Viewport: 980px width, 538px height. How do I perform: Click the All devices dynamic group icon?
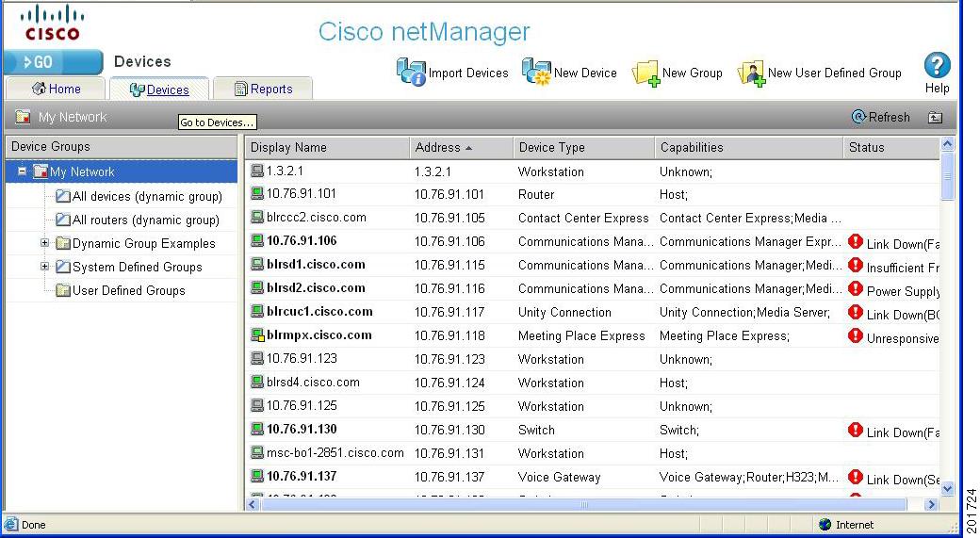(62, 196)
